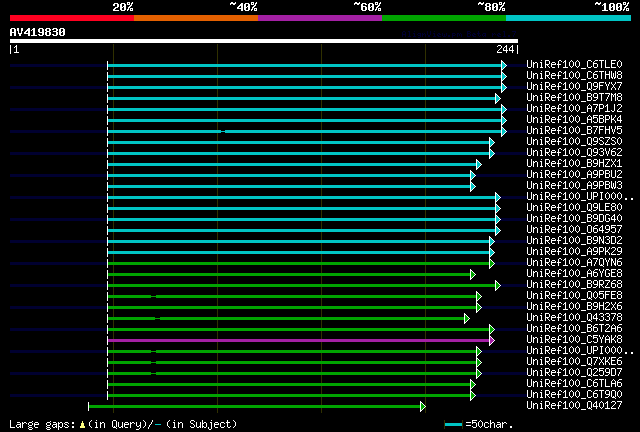Click the red 20% identity legend segment
The height and width of the screenshot is (432, 640).
[x=72, y=18]
